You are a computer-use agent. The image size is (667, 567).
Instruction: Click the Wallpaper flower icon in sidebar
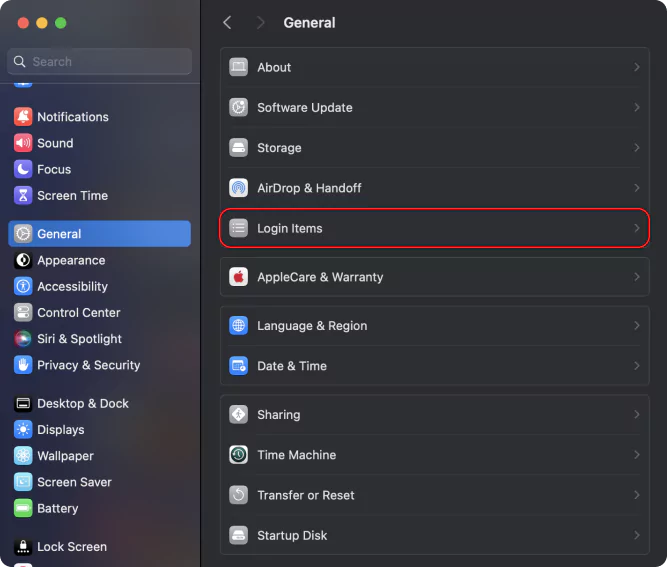coord(23,456)
